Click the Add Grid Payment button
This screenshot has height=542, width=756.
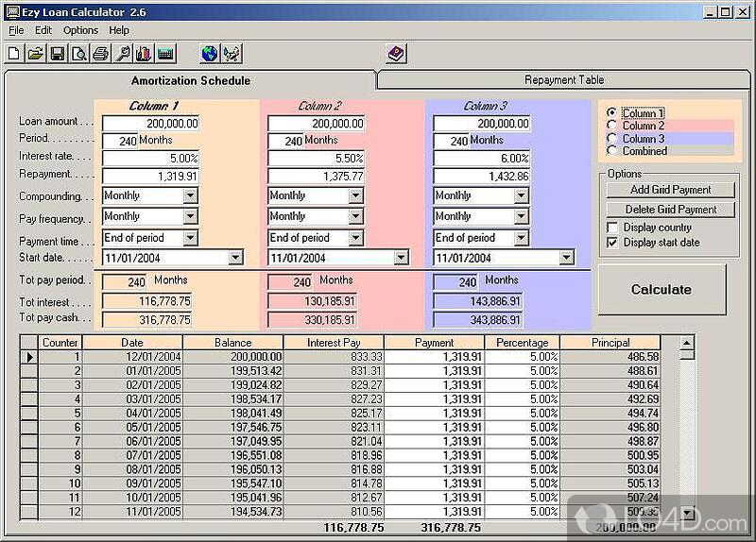tap(670, 190)
